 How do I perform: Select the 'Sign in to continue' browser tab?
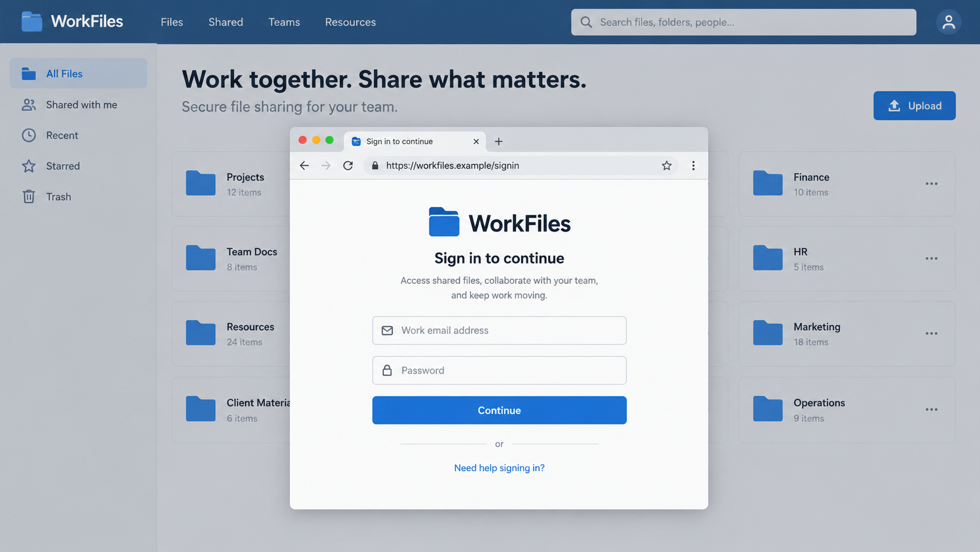[x=415, y=141]
